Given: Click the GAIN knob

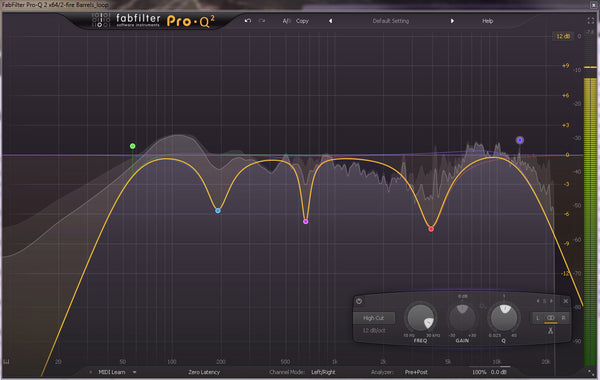Looking at the screenshot, I should pyautogui.click(x=462, y=318).
